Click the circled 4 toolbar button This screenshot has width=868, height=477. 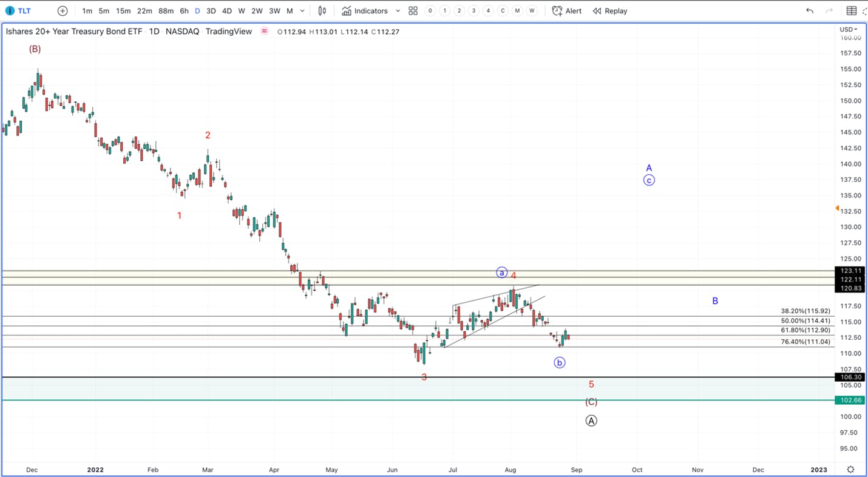pyautogui.click(x=488, y=11)
